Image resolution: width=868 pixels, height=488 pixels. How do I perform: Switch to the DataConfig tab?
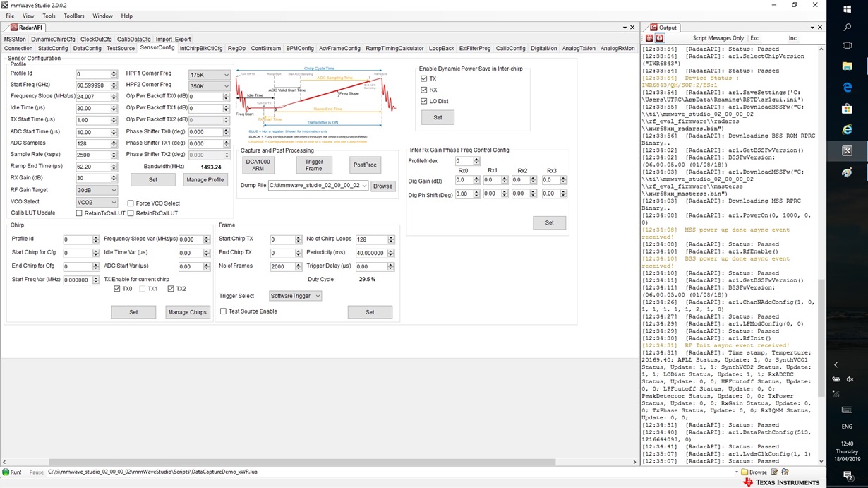[x=87, y=49]
